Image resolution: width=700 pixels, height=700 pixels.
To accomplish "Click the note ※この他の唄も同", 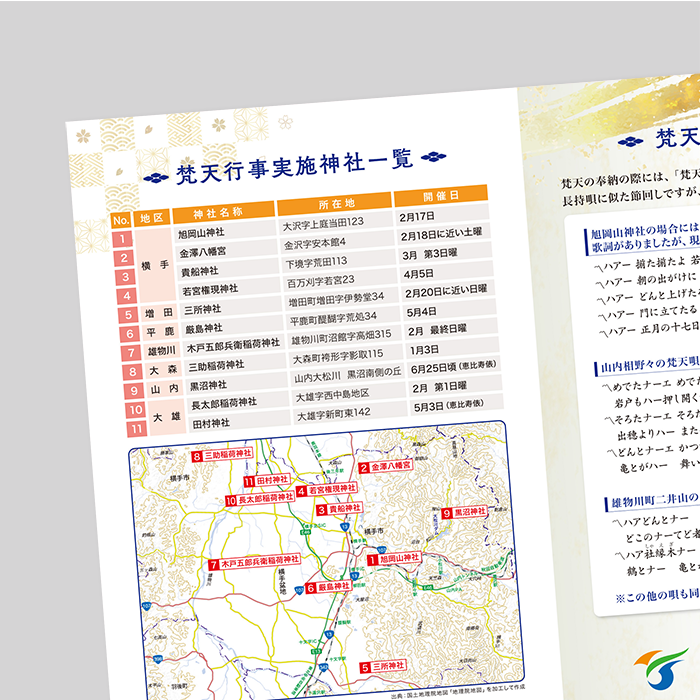I will (x=657, y=596).
